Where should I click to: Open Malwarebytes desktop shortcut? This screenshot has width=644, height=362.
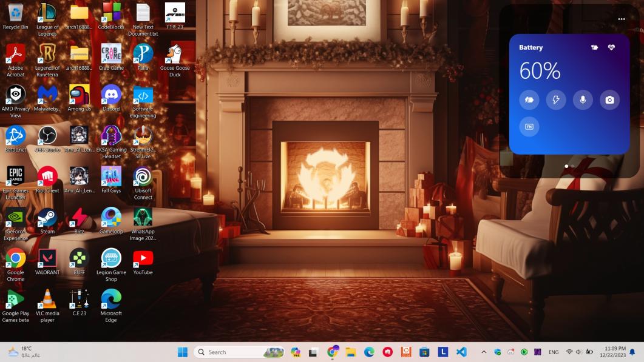click(47, 95)
